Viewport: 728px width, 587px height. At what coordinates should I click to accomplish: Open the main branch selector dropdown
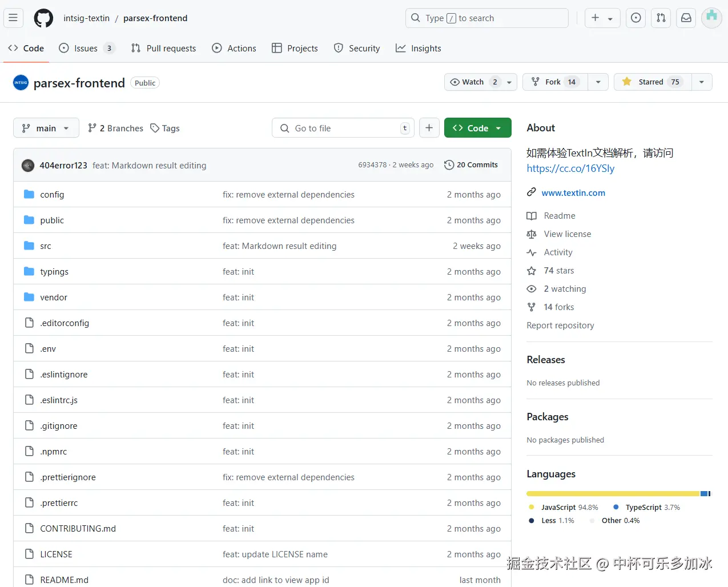tap(45, 128)
